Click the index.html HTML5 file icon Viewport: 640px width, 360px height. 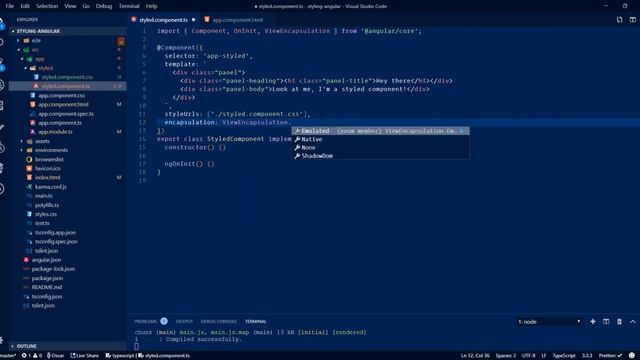(29, 178)
